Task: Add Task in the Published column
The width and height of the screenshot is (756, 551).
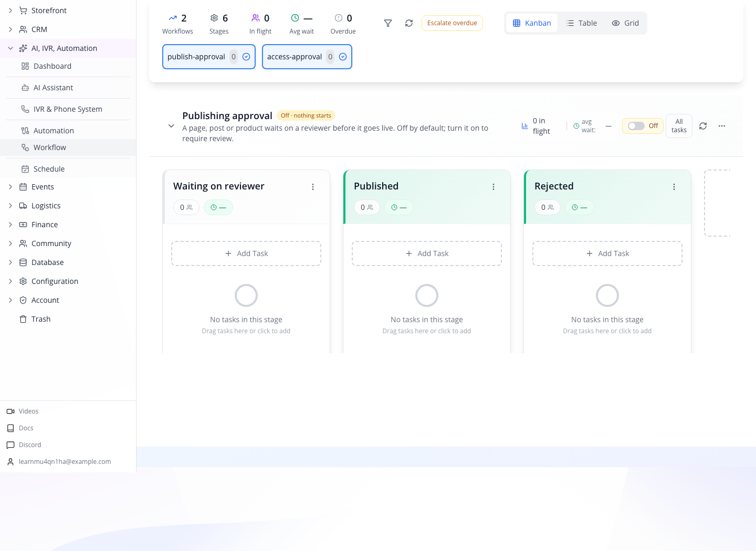Action: click(427, 253)
